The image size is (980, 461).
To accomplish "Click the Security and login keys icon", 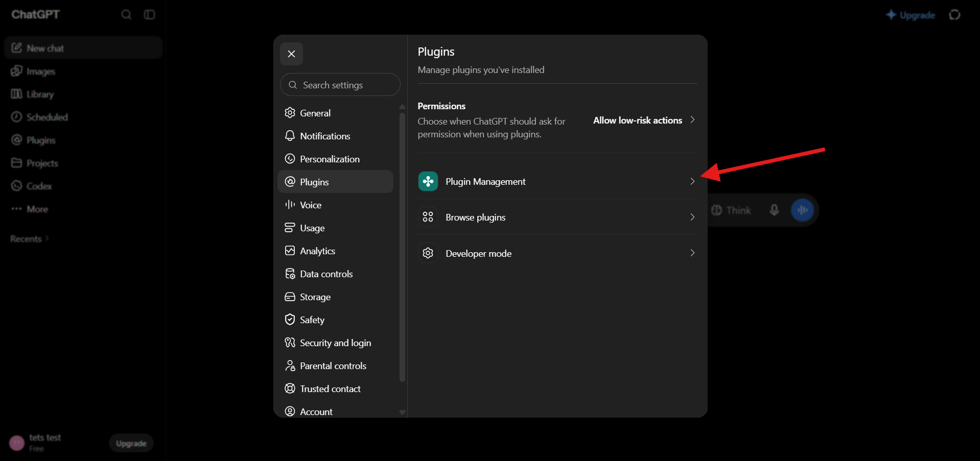I will click(290, 342).
